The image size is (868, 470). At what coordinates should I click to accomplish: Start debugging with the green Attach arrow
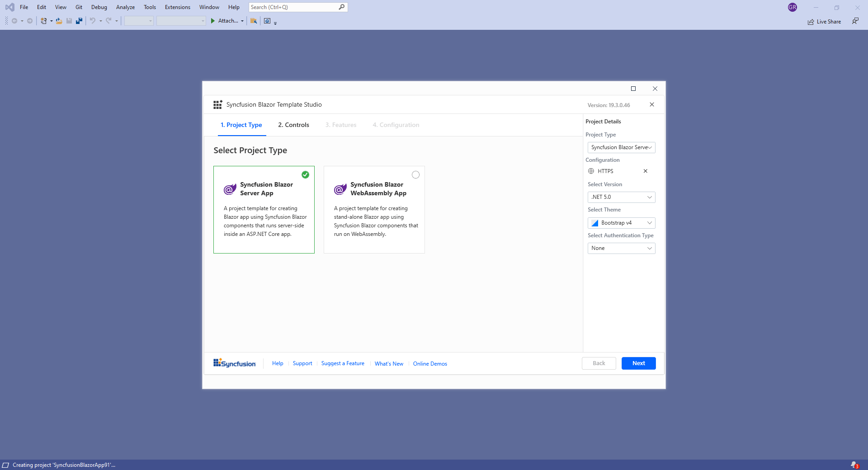pyautogui.click(x=212, y=21)
